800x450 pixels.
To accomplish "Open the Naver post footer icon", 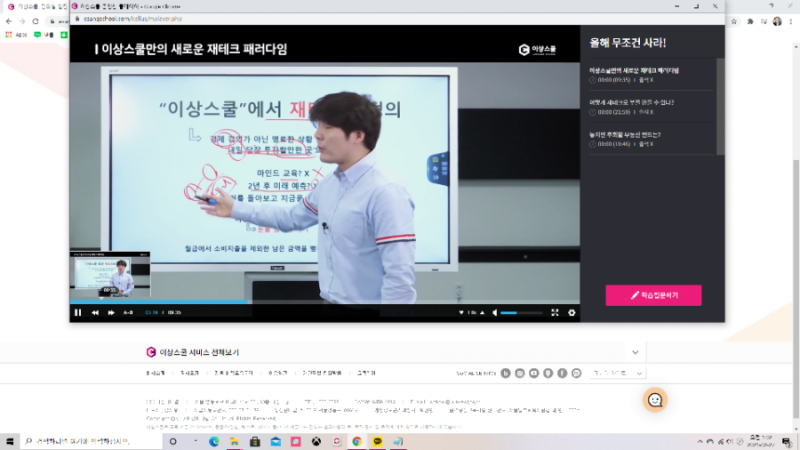I will pos(548,373).
